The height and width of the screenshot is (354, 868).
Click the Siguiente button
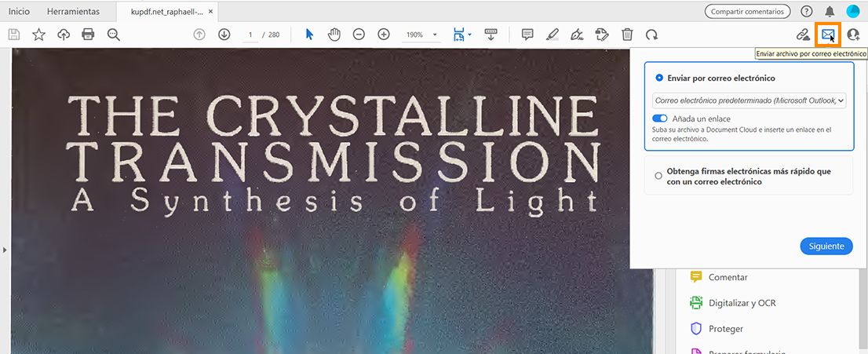point(826,246)
